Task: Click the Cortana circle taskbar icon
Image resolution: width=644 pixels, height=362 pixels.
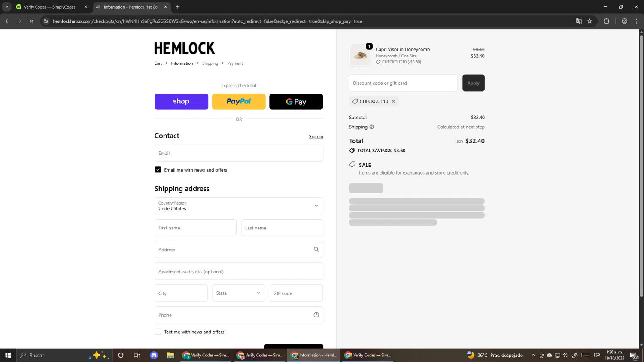Action: [121, 355]
